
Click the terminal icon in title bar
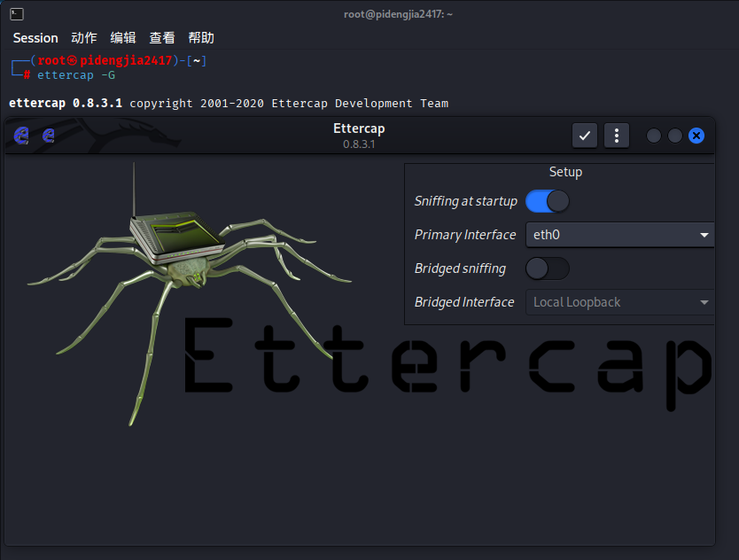pos(17,14)
